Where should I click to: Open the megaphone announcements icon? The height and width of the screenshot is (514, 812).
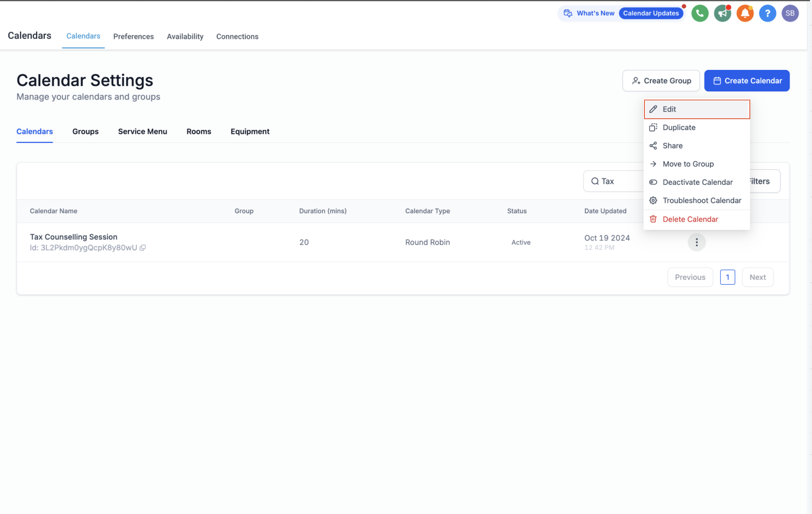(x=722, y=13)
